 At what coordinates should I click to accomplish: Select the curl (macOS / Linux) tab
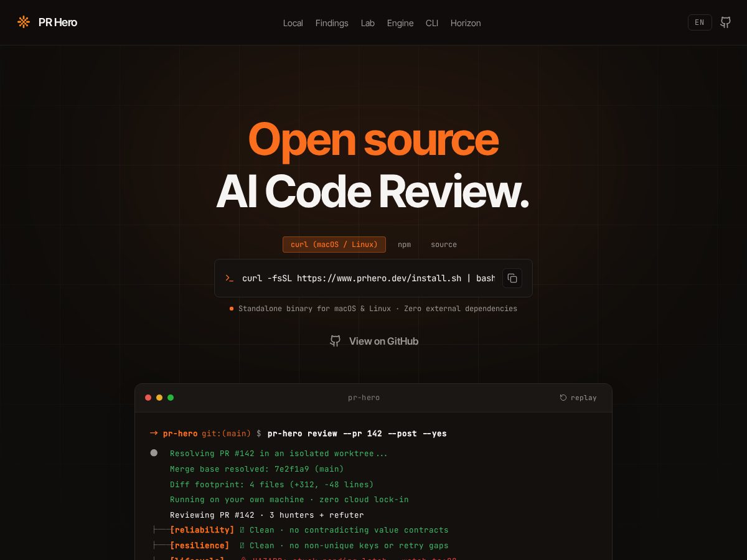334,245
